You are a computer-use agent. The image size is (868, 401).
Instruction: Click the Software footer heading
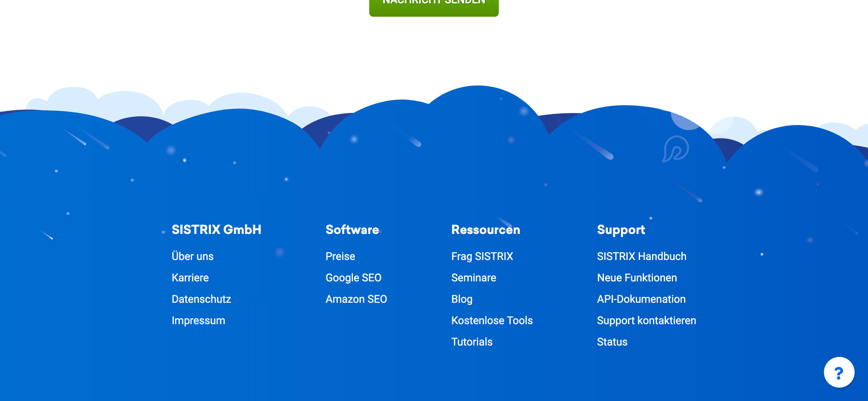pyautogui.click(x=352, y=230)
